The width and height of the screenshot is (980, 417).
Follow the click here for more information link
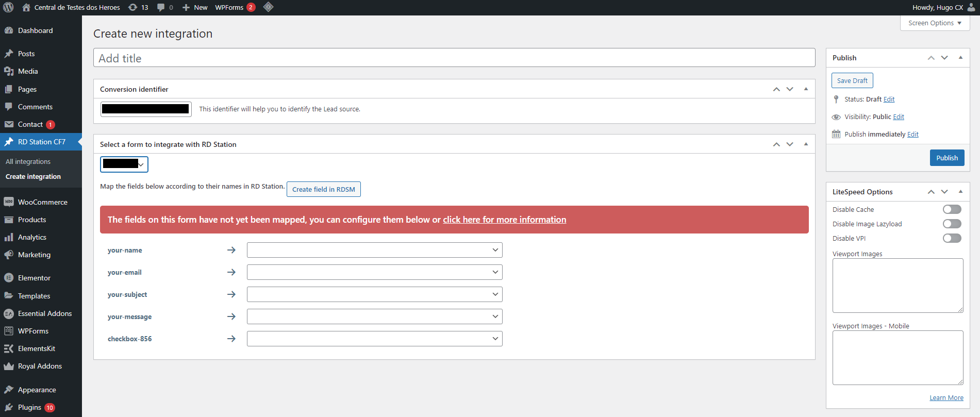point(505,220)
